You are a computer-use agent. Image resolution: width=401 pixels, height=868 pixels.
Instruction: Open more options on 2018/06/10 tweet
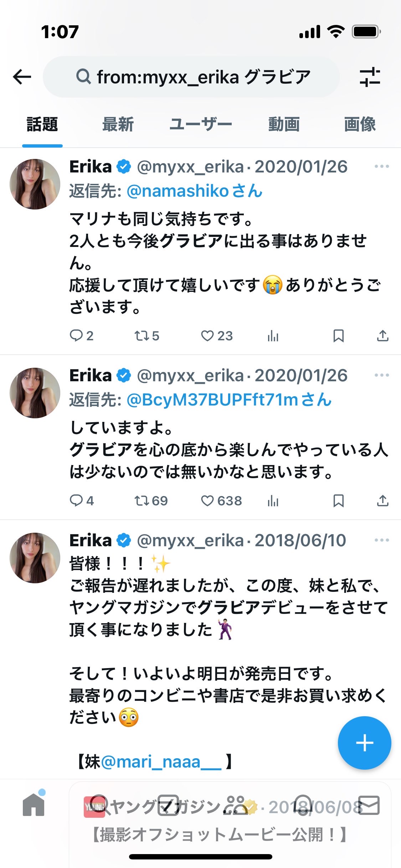pyautogui.click(x=382, y=540)
